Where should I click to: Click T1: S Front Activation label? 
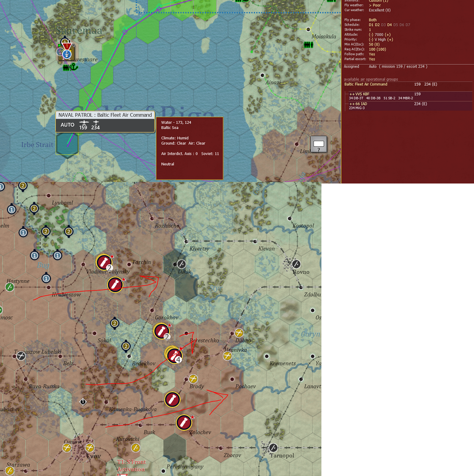131,466
